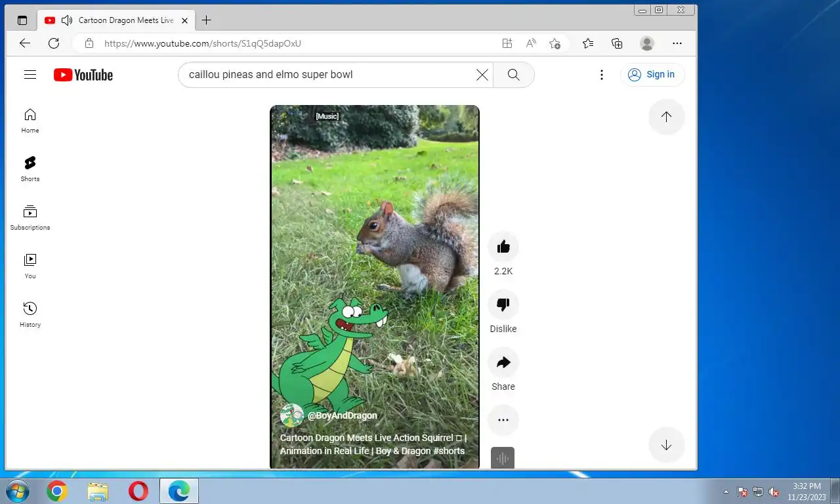This screenshot has height=504, width=840.
Task: Open the browser apps grid icon
Action: 507,43
